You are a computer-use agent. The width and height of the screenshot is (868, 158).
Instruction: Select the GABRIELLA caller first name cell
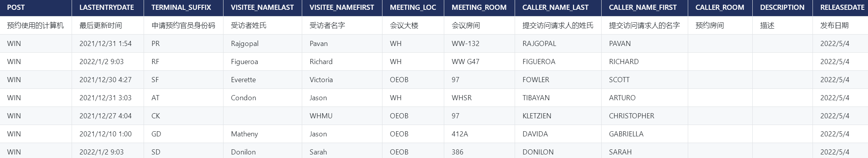[626, 134]
